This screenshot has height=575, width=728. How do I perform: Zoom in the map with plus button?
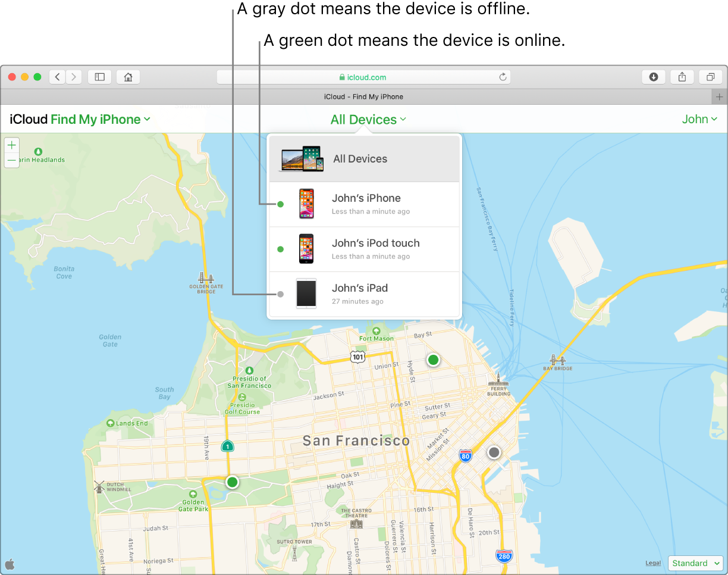click(12, 145)
